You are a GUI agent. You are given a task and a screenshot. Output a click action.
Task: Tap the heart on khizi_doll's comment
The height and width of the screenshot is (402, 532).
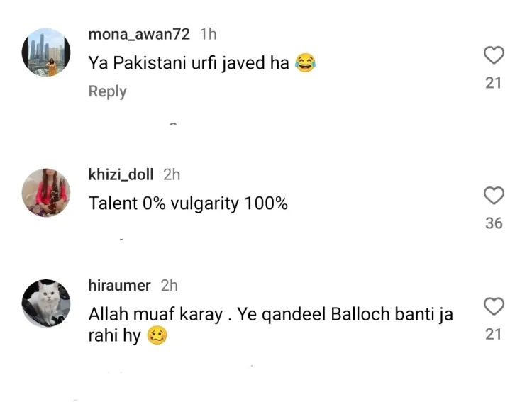tap(494, 196)
